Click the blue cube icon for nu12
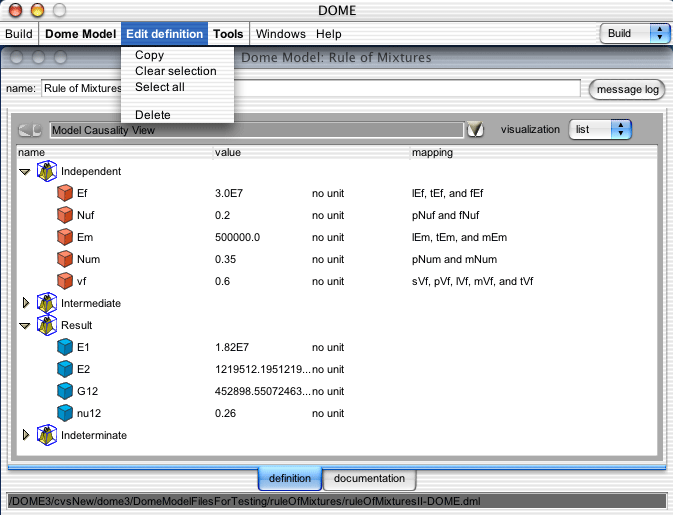Screen dimensions: 673x515 pos(65,413)
